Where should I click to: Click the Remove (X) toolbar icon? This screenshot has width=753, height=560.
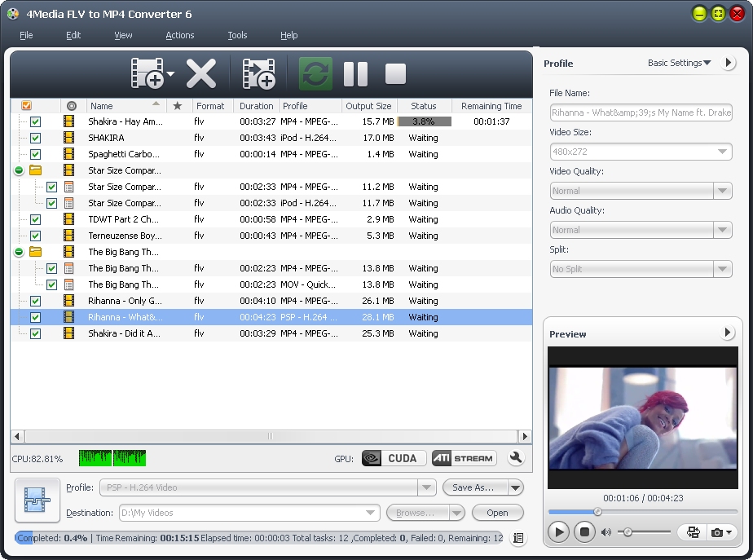pyautogui.click(x=200, y=73)
